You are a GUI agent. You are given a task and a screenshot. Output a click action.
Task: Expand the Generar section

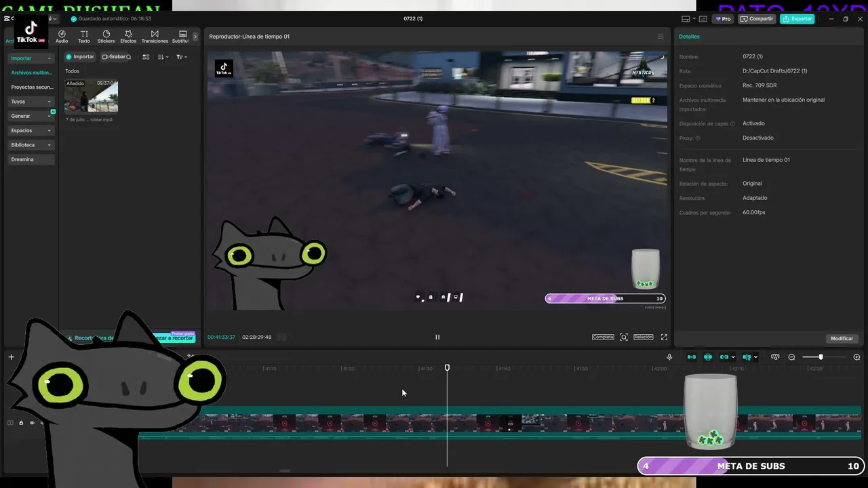(x=31, y=116)
